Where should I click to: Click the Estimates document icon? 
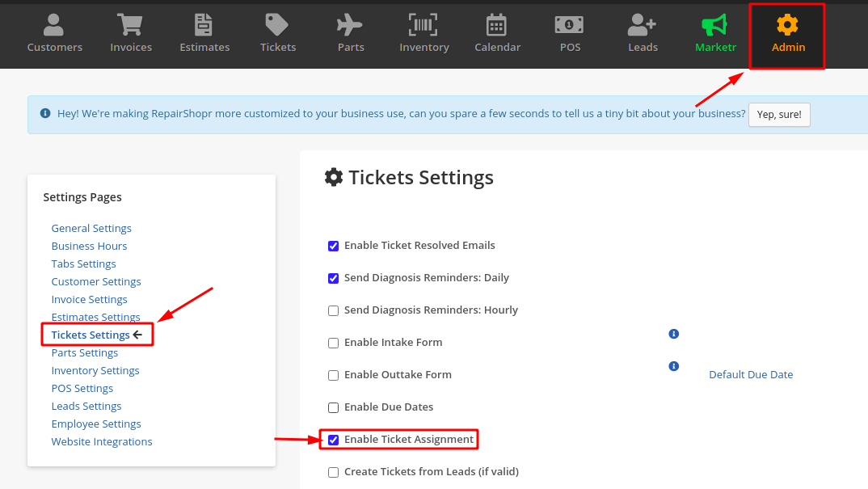point(203,25)
